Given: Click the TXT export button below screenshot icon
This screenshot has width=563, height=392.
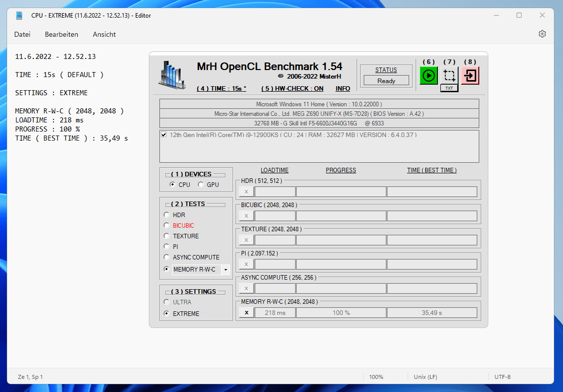Looking at the screenshot, I should point(449,88).
